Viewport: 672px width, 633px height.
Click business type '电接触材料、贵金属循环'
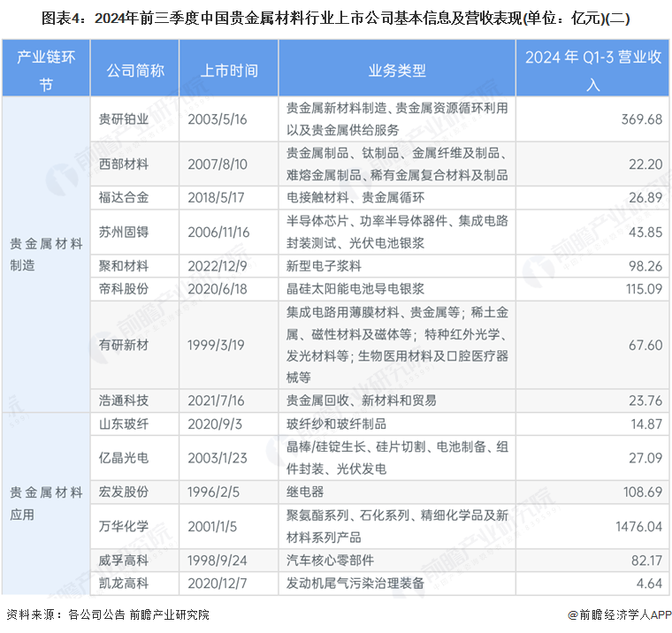click(x=355, y=197)
